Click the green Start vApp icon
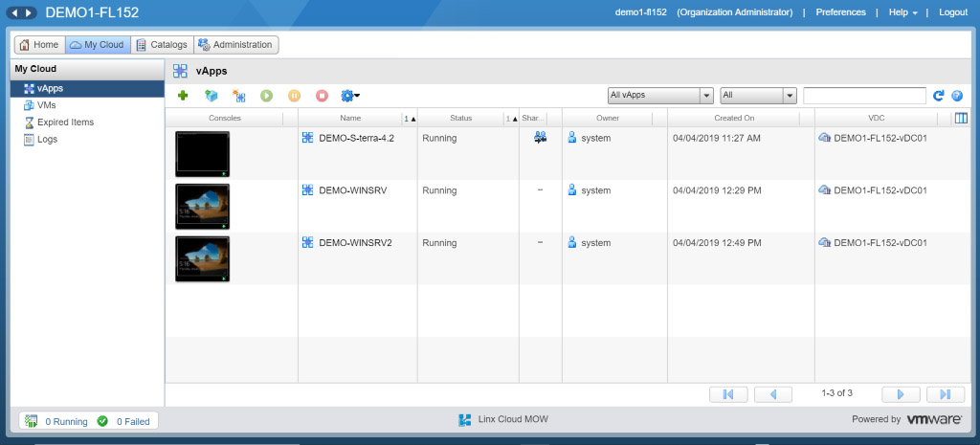The image size is (980, 445). [x=267, y=96]
